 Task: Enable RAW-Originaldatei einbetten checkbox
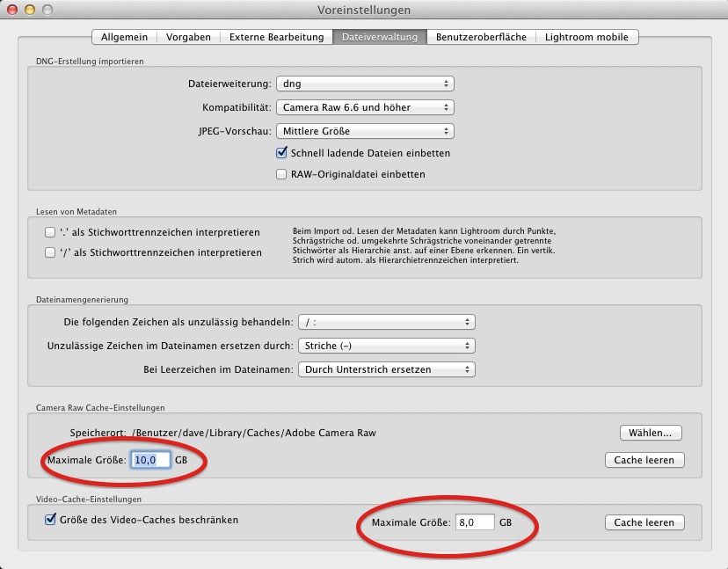(x=282, y=174)
